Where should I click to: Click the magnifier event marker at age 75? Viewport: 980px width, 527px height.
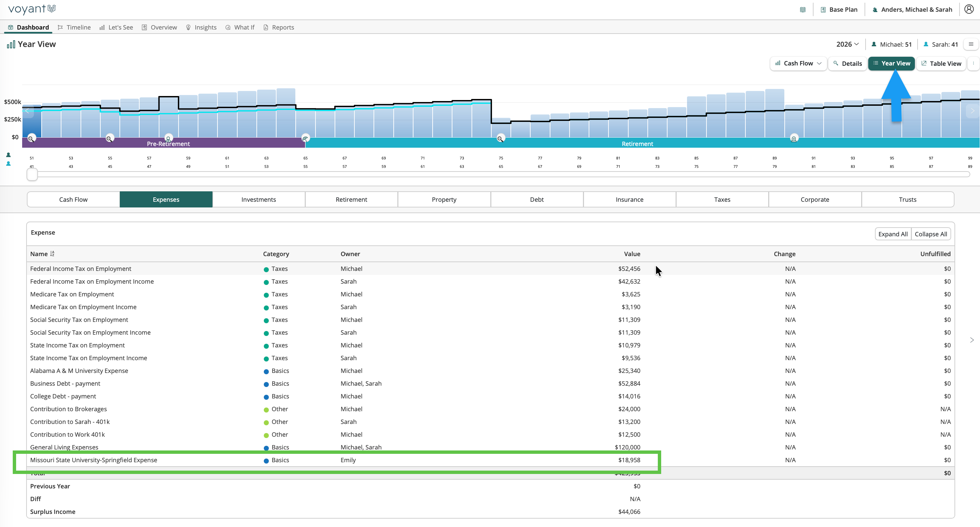pos(500,139)
